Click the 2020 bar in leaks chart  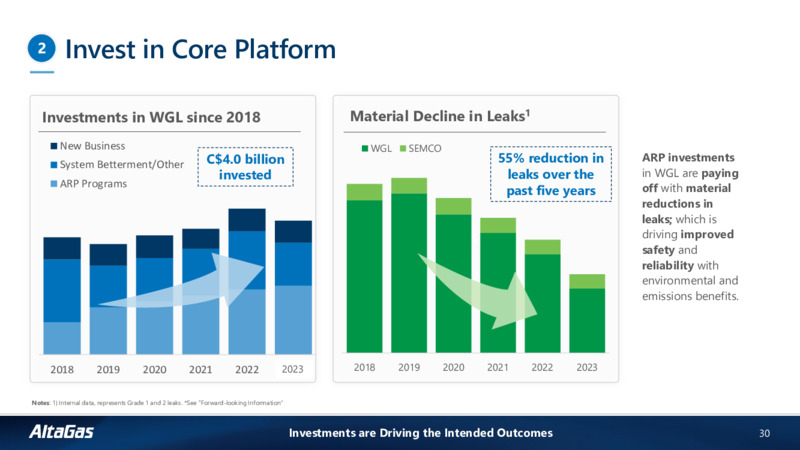454,276
